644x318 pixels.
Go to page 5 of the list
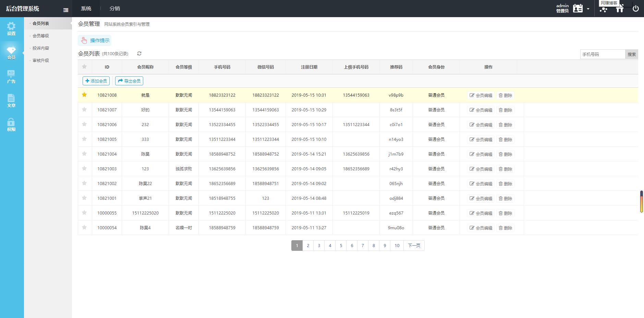click(x=341, y=245)
